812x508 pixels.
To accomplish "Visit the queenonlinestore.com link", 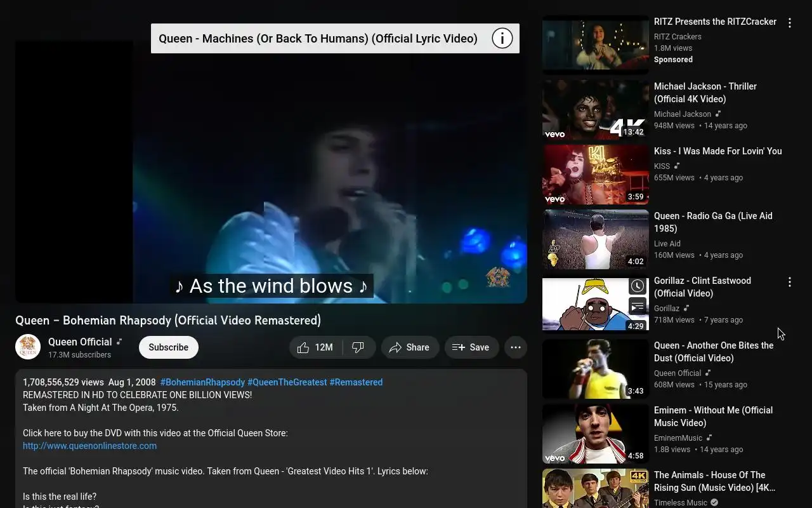I will tap(89, 446).
